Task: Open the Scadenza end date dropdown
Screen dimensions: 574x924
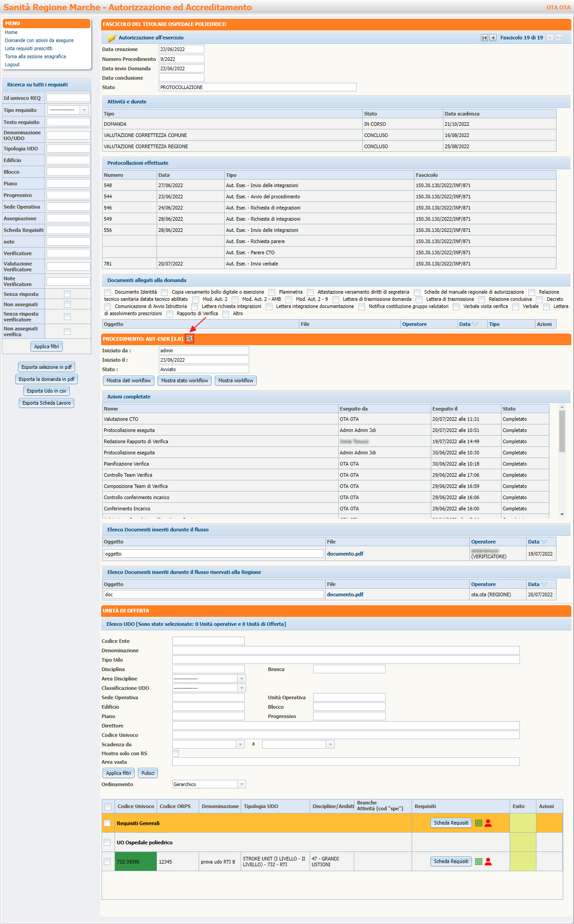Action: click(x=330, y=744)
